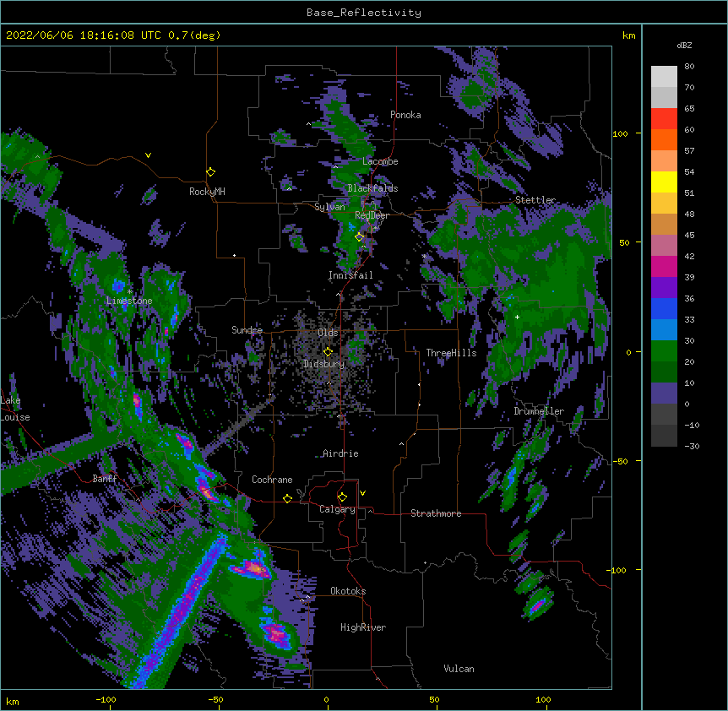Click the Lacombe city label
The width and height of the screenshot is (728, 711).
tap(380, 161)
